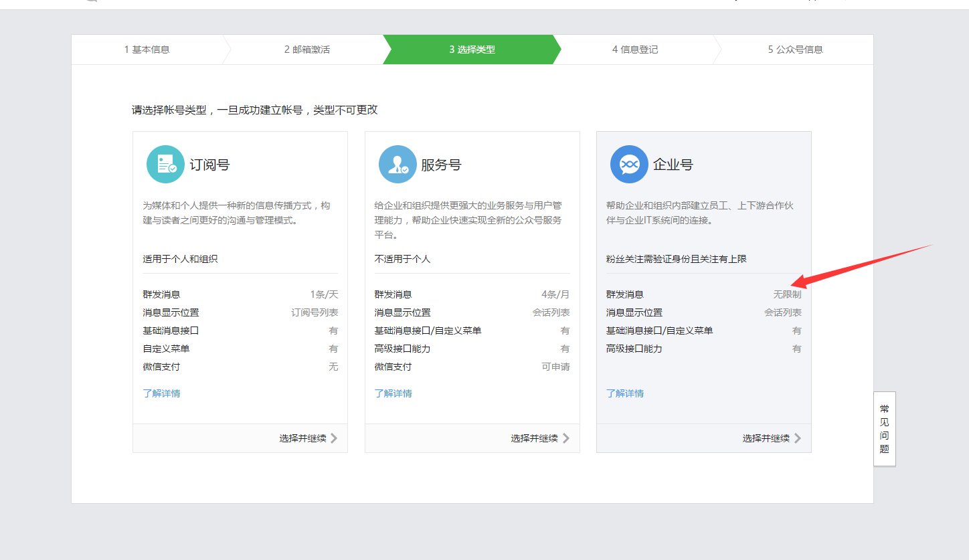This screenshot has width=969, height=560.
Task: Click 粉丝关注需验证身份且关注有上限 text
Action: click(x=677, y=259)
